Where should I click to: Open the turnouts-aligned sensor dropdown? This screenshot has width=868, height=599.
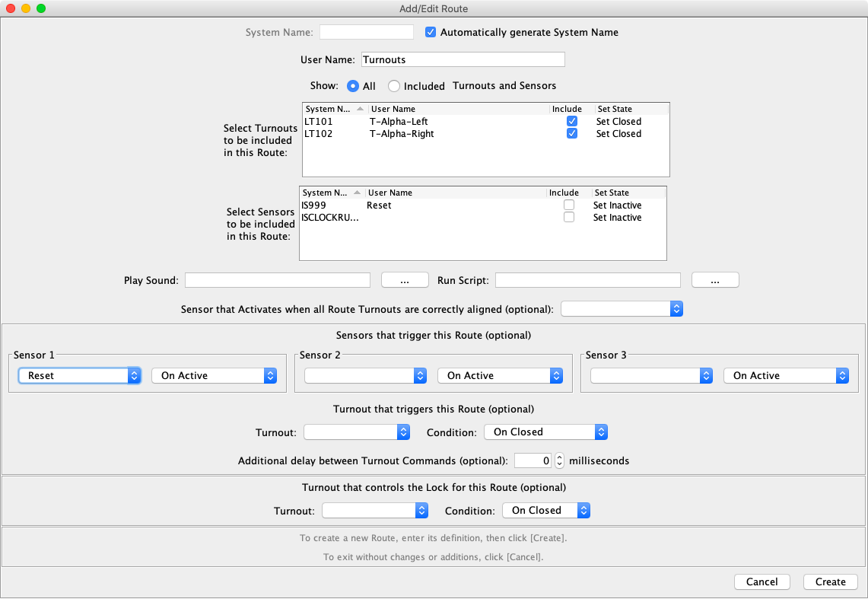pos(622,309)
